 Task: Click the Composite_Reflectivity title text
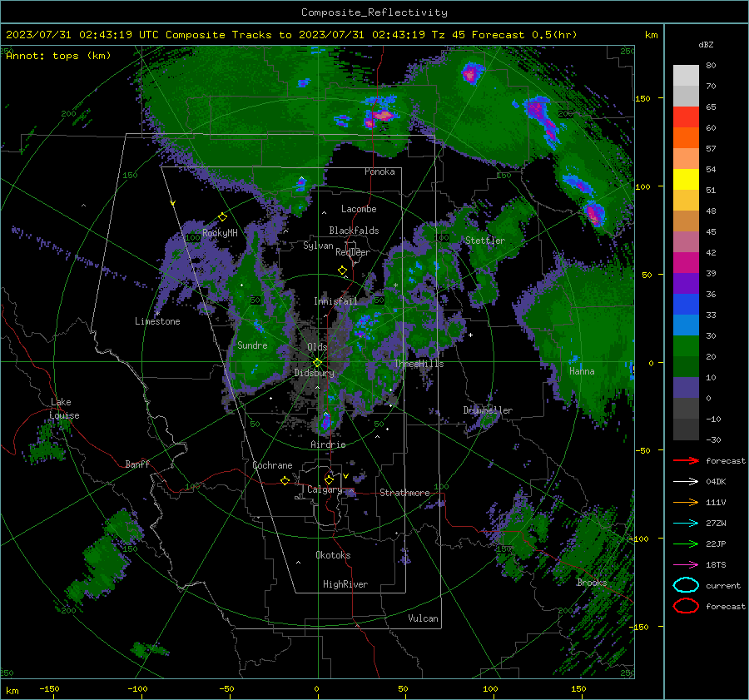[374, 12]
